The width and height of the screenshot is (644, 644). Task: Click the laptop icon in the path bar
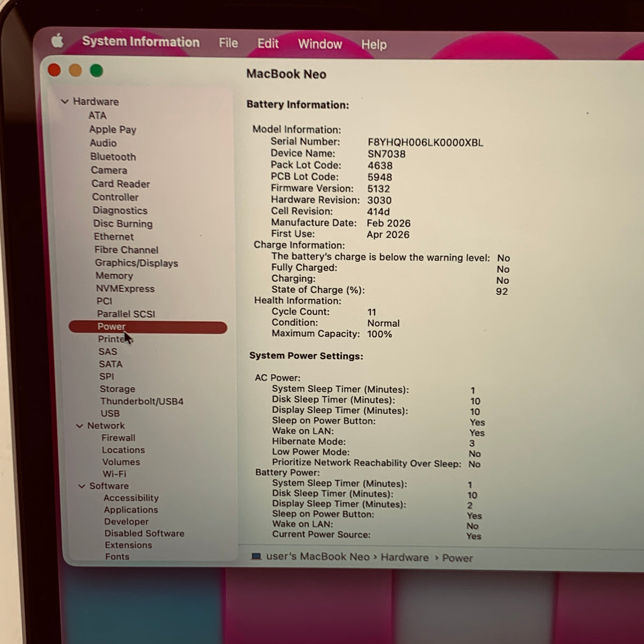pyautogui.click(x=257, y=557)
